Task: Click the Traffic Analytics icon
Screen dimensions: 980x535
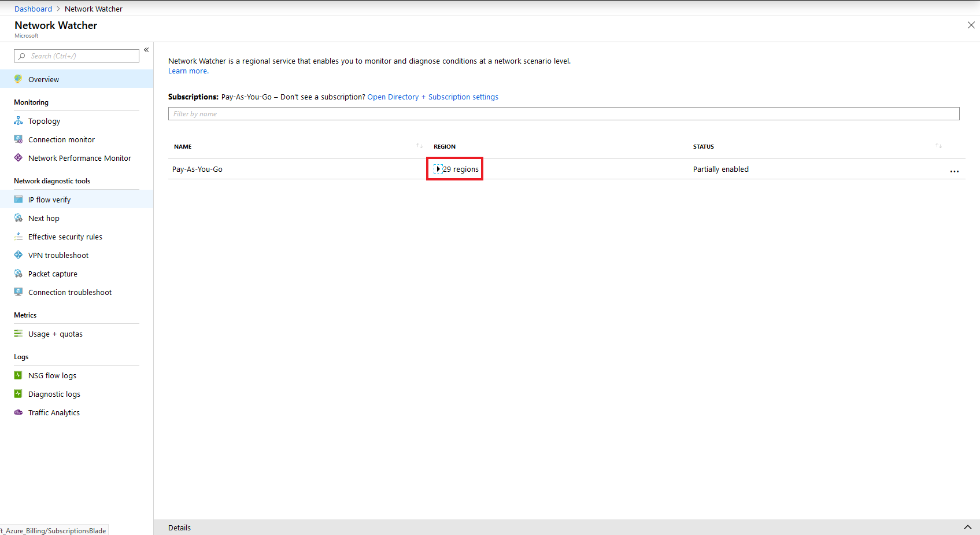Action: pyautogui.click(x=19, y=412)
